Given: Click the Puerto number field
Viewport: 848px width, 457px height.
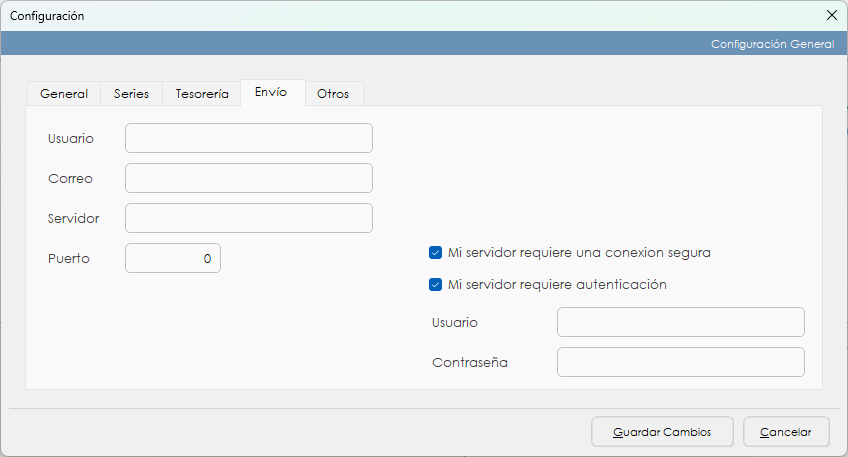Looking at the screenshot, I should click(172, 258).
